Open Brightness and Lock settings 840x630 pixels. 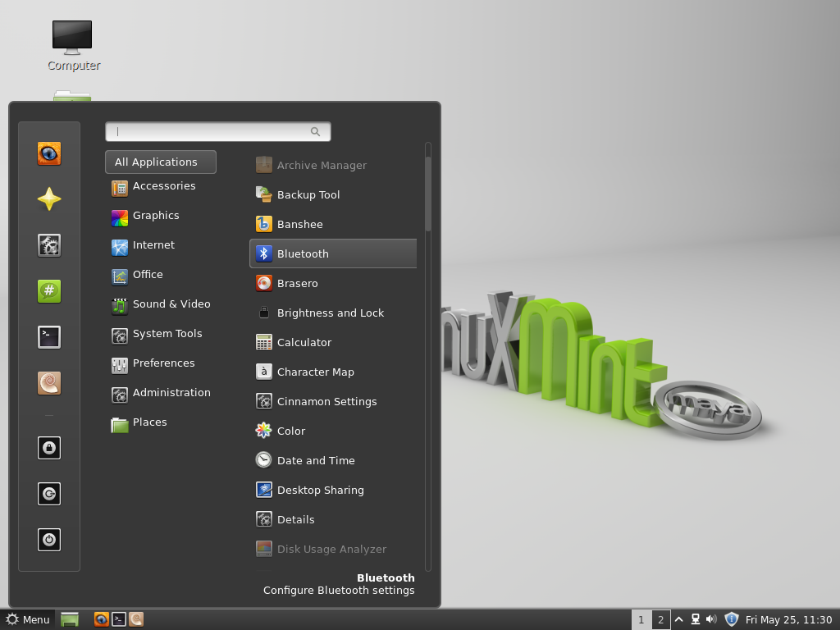click(x=333, y=313)
